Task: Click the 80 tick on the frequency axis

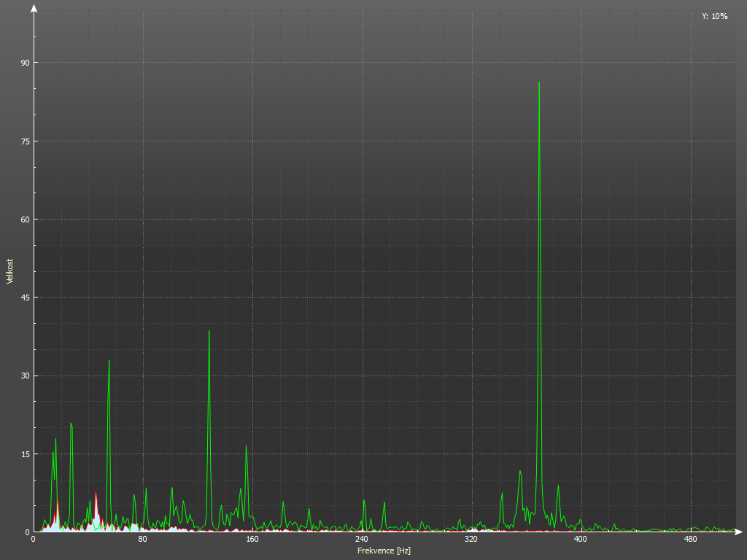Action: tap(143, 540)
